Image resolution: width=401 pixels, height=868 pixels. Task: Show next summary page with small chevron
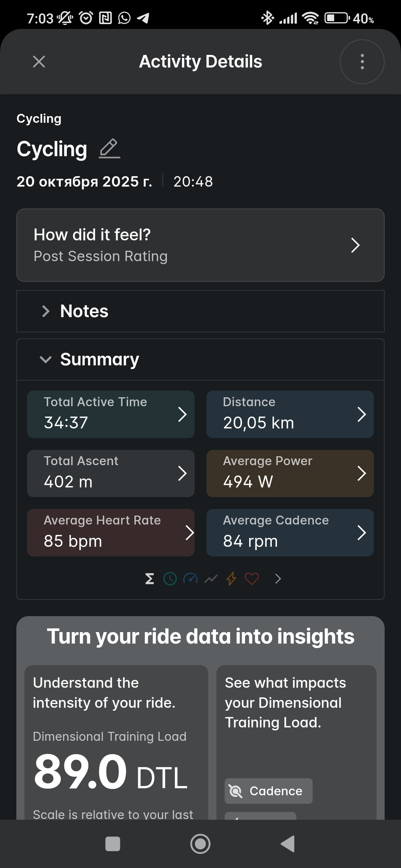coord(278,579)
